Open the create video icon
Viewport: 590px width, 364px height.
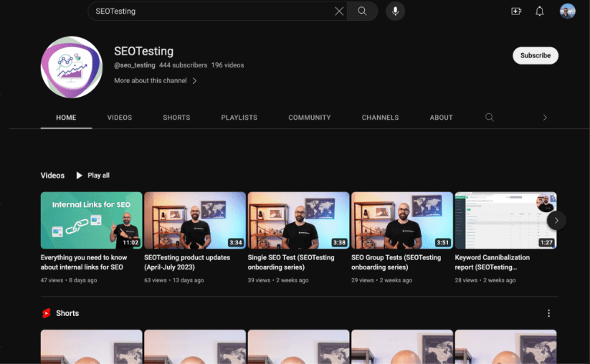pyautogui.click(x=515, y=11)
